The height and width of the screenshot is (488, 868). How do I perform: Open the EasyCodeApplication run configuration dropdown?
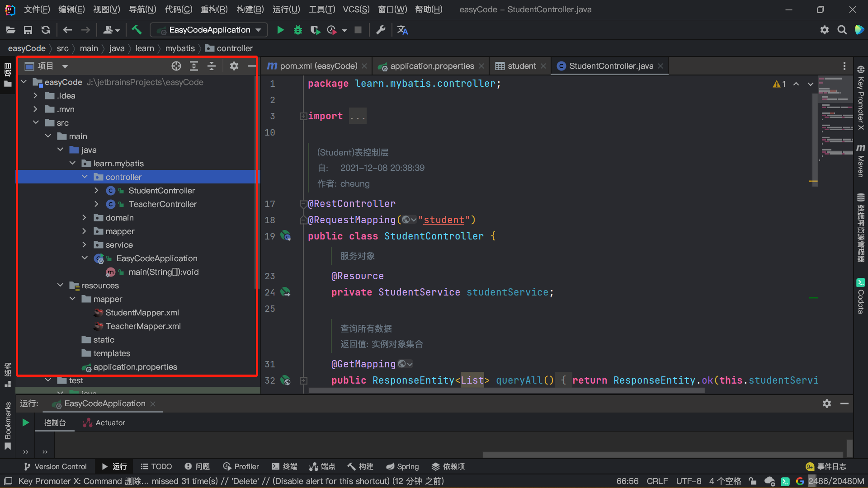(x=208, y=30)
